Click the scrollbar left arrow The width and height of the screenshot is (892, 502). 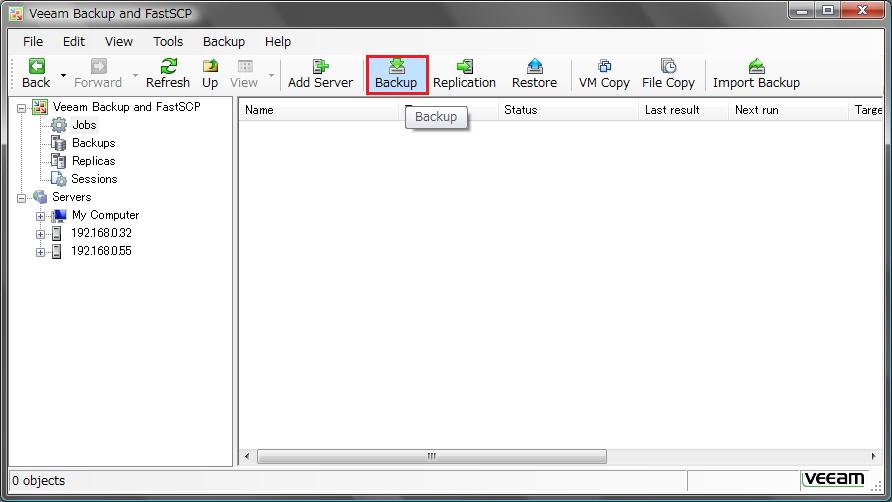(247, 456)
